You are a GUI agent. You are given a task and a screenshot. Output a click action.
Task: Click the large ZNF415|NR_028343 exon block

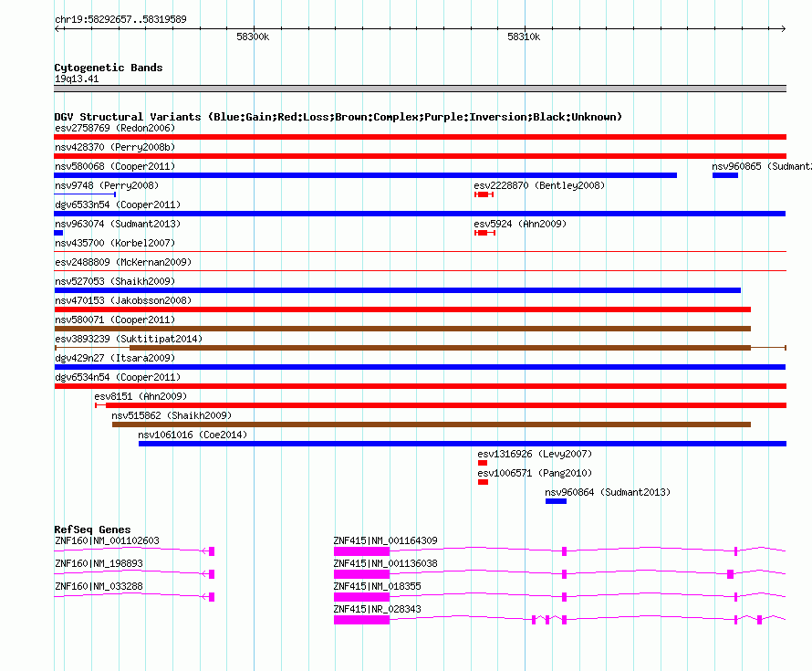coord(361,620)
